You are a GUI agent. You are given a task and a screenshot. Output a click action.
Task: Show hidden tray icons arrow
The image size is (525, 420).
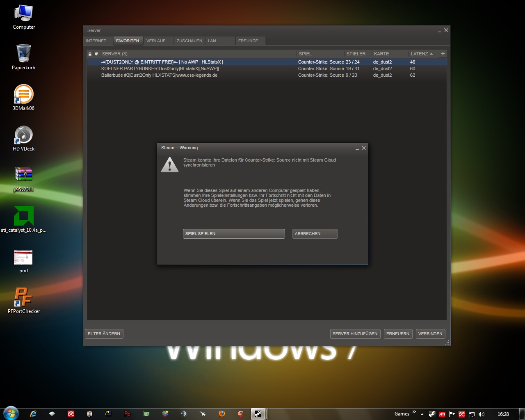422,414
